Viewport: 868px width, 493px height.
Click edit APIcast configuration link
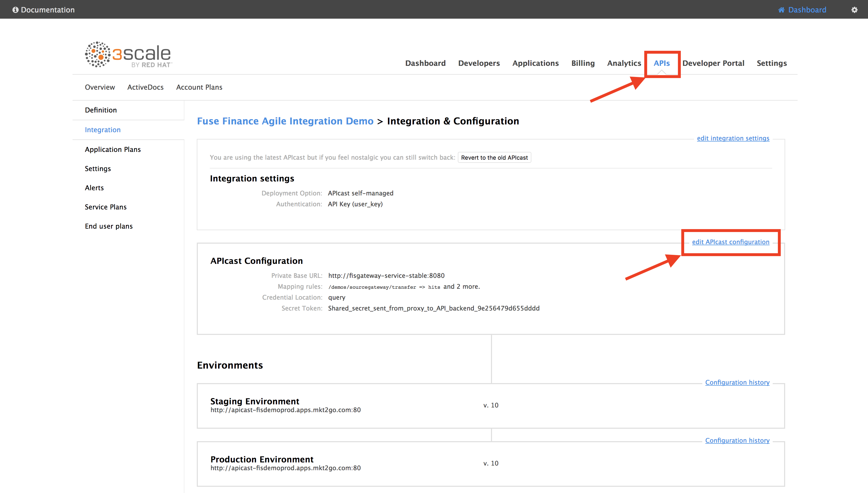[x=730, y=242]
